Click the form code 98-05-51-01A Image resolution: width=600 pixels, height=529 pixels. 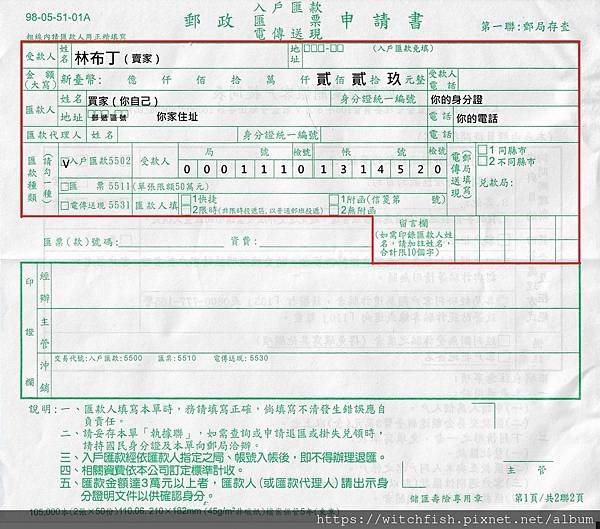tap(58, 17)
